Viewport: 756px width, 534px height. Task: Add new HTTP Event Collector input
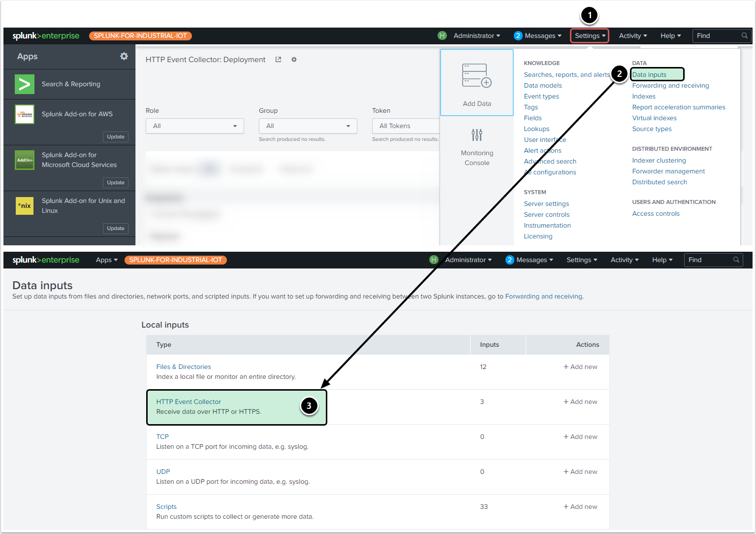tap(580, 402)
